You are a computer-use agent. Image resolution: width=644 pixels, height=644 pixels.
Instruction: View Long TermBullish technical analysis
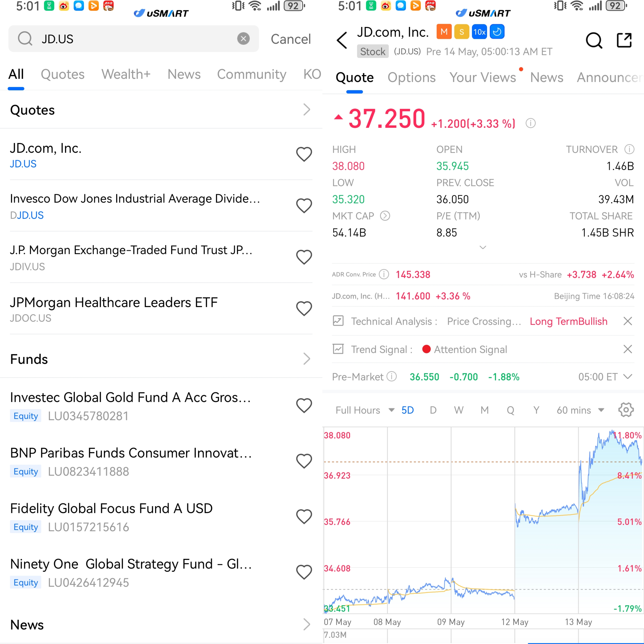[x=568, y=321]
